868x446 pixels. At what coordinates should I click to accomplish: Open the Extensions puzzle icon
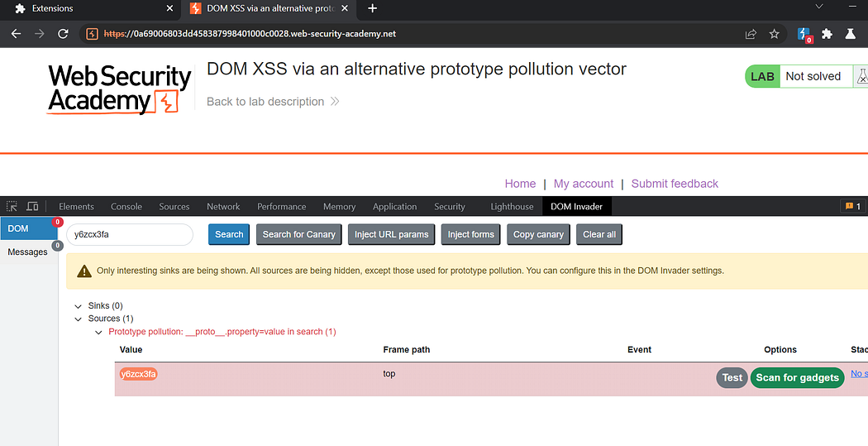(827, 34)
